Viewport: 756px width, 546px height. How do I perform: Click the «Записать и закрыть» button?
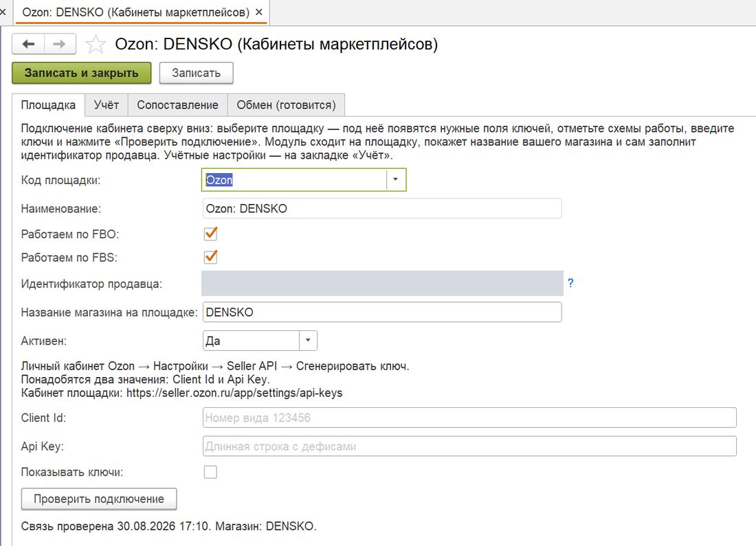[82, 73]
